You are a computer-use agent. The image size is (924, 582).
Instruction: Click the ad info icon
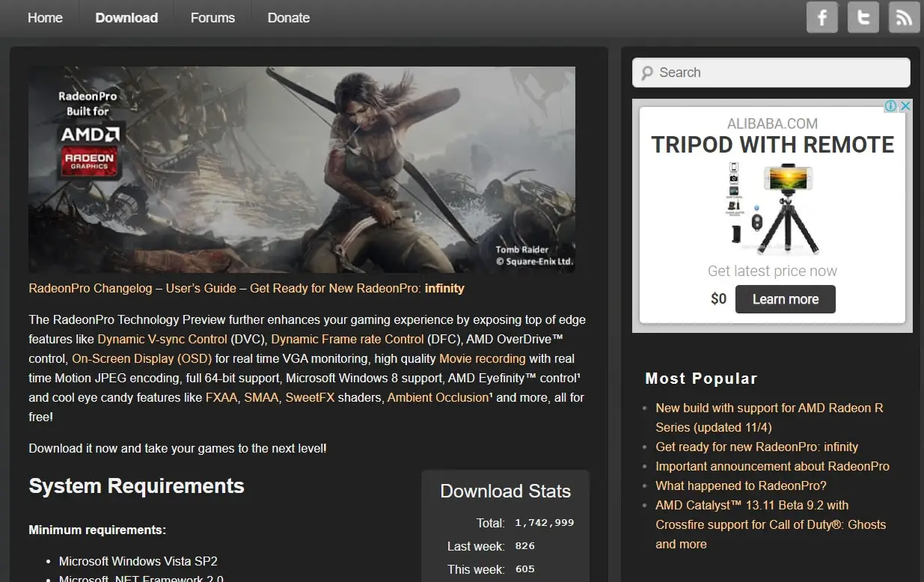[891, 106]
